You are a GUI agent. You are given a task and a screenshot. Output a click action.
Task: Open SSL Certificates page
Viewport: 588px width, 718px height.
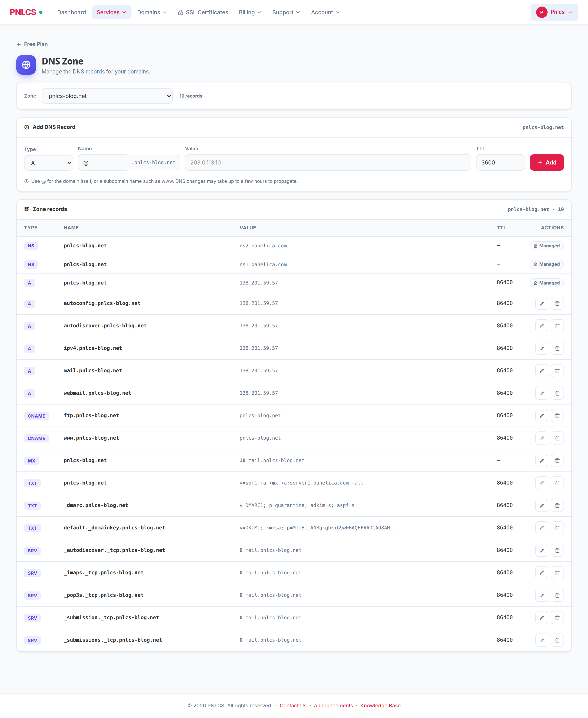pos(203,12)
